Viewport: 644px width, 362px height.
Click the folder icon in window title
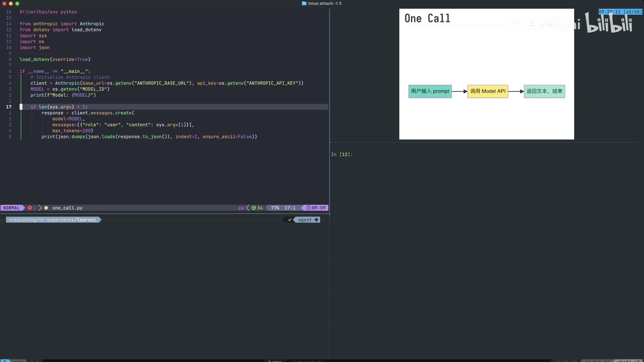point(304,3)
